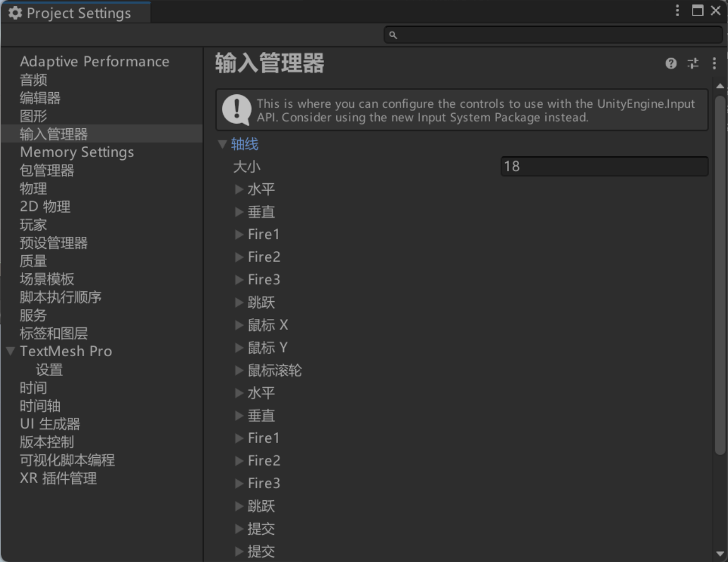
Task: Click the settings search field
Action: pos(554,35)
